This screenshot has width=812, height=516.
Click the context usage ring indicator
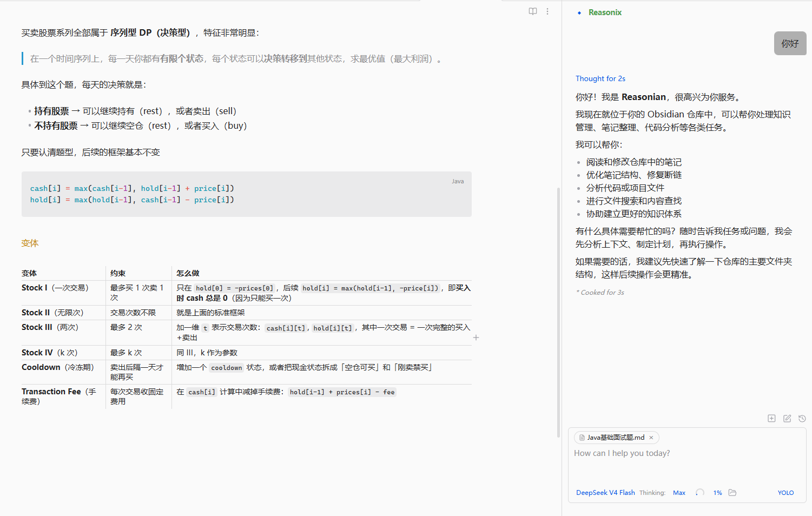[x=700, y=493]
